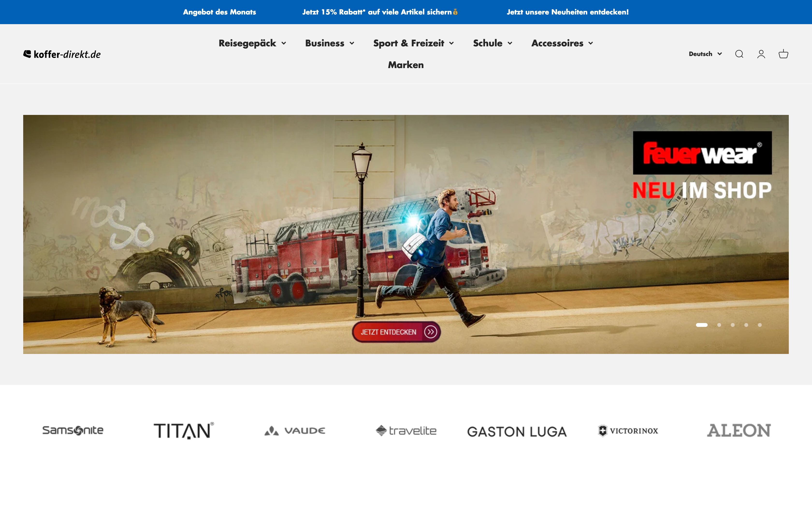Viewport: 812px width, 507px height.
Task: Click the JETZT ENTDECKEN banner button
Action: point(396,332)
